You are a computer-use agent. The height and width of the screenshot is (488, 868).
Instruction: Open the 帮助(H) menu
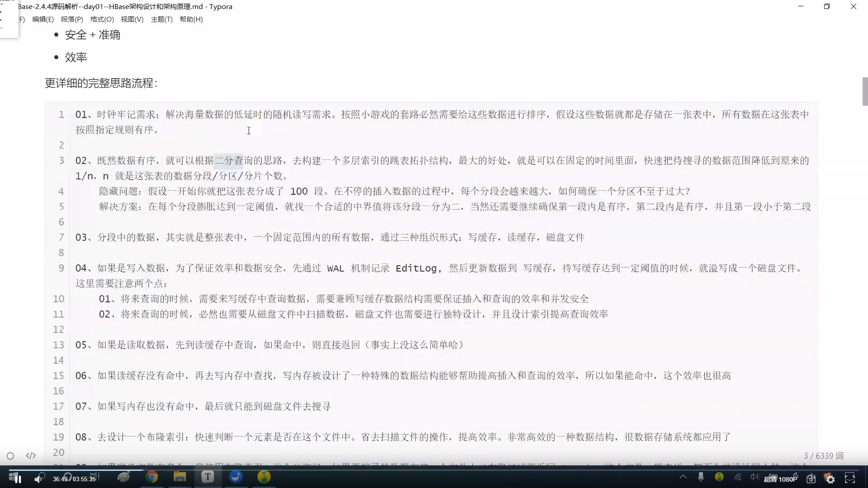(x=191, y=19)
